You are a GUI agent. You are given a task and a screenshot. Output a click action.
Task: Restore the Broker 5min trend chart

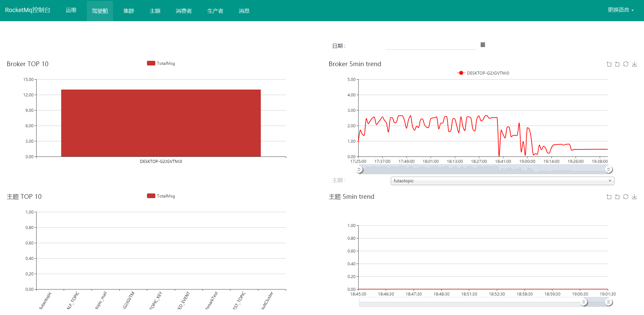pos(626,64)
